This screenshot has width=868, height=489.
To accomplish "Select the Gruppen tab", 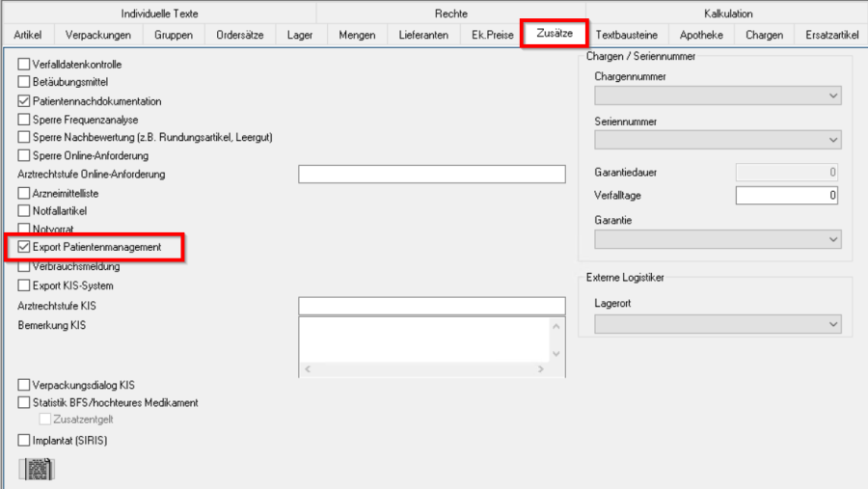I will click(x=174, y=35).
